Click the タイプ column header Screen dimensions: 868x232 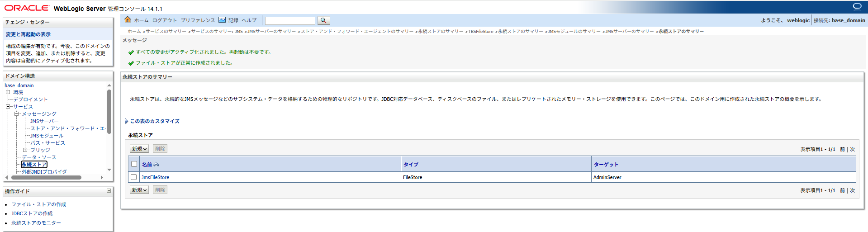[411, 165]
